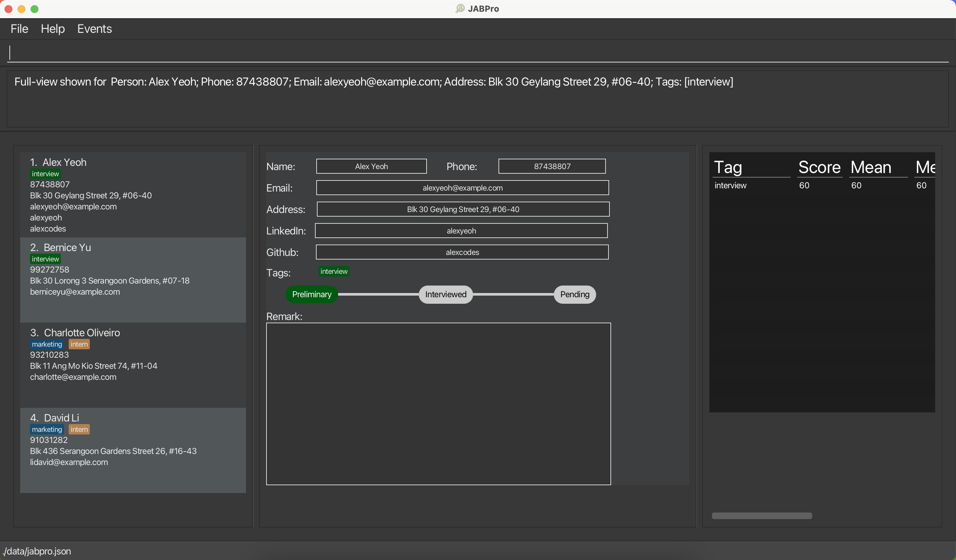Image resolution: width=956 pixels, height=560 pixels.
Task: Click the Interviewed status stage
Action: pos(445,295)
